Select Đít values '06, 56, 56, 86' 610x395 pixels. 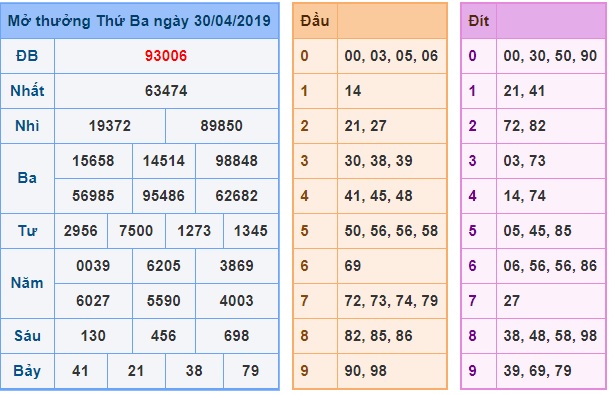(x=550, y=266)
